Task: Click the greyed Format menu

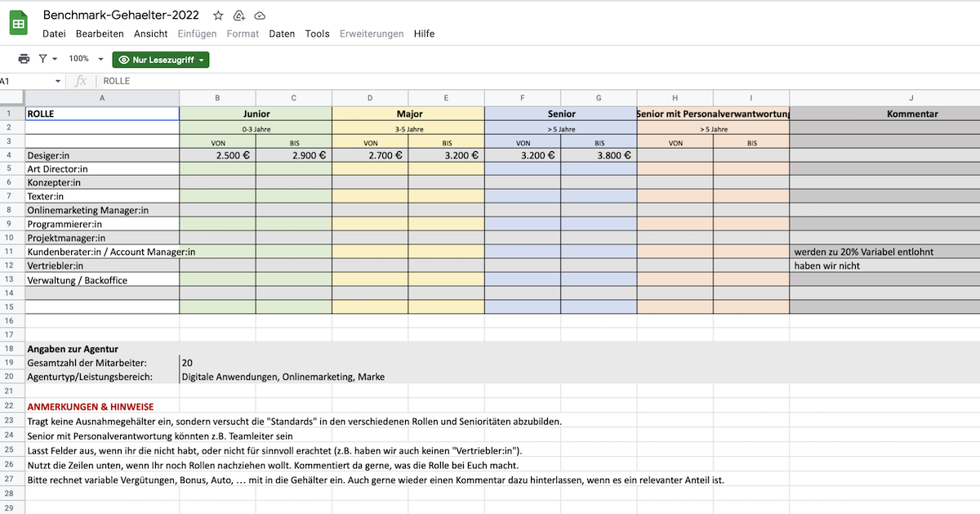Action: 243,34
